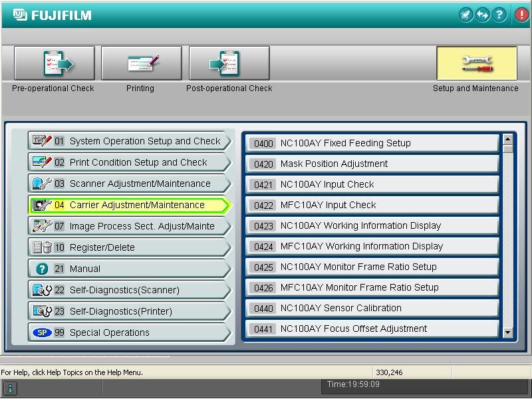Select Scanner Adjustment/Maintenance menu item

tap(130, 184)
